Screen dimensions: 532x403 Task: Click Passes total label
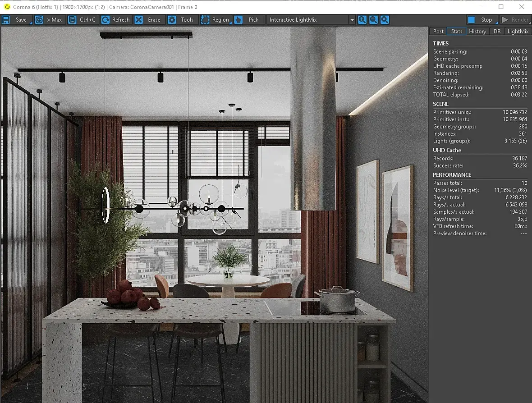pyautogui.click(x=448, y=183)
